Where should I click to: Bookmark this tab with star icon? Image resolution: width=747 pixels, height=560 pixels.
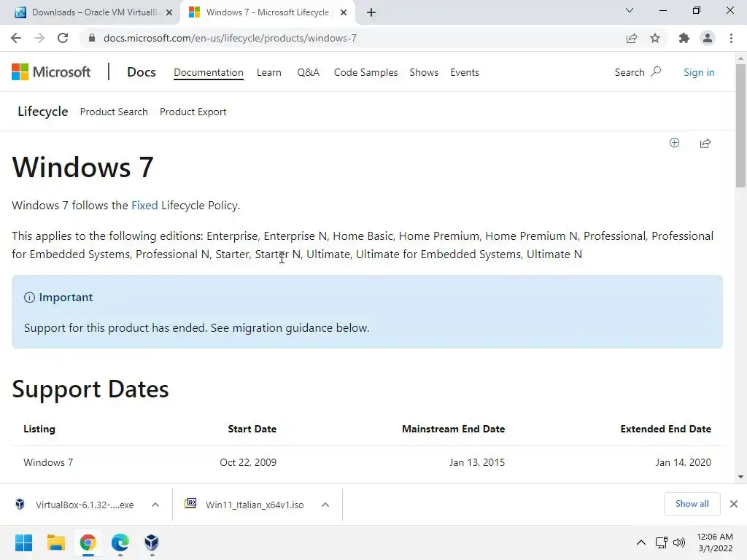[655, 38]
